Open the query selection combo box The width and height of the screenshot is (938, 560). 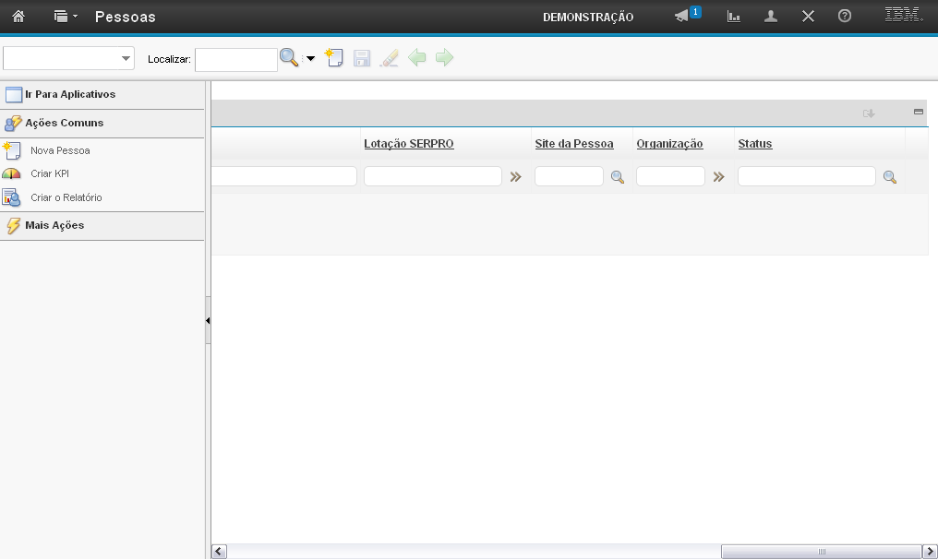coord(69,58)
